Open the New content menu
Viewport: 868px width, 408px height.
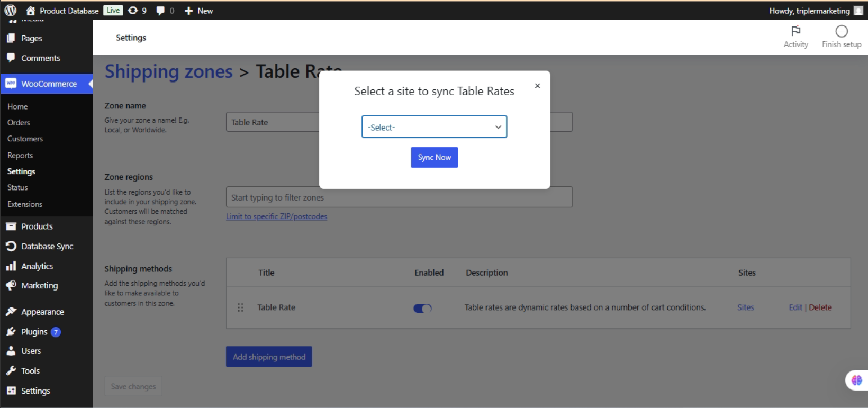[198, 11]
